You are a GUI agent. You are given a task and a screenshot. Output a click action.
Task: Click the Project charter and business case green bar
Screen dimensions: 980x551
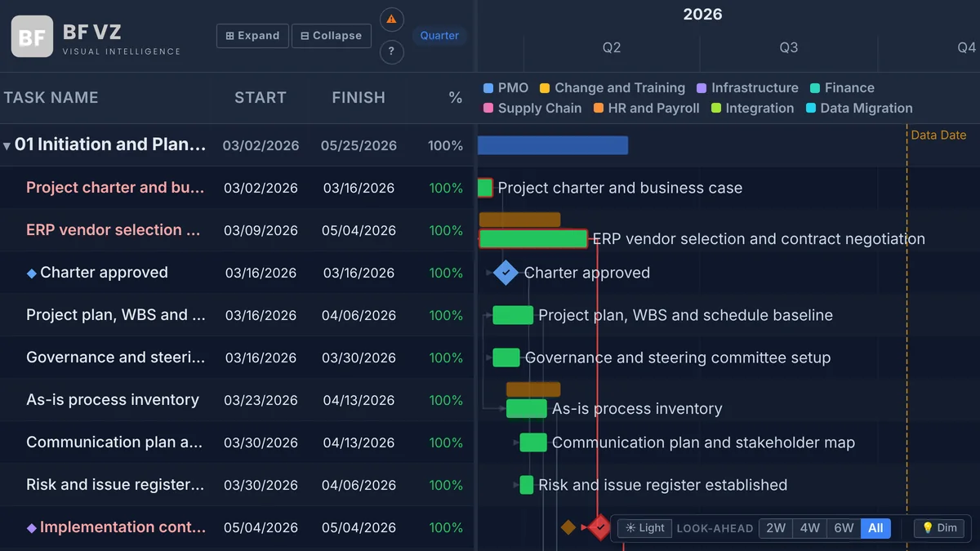485,188
